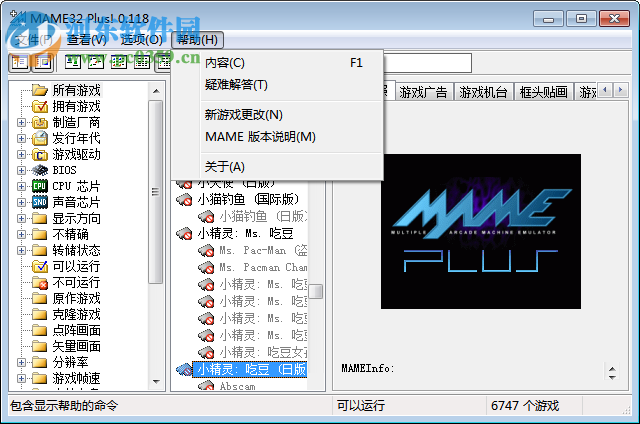Click the 游戏驱动 folder icon
Viewport: 640px width, 424px height.
[x=40, y=154]
